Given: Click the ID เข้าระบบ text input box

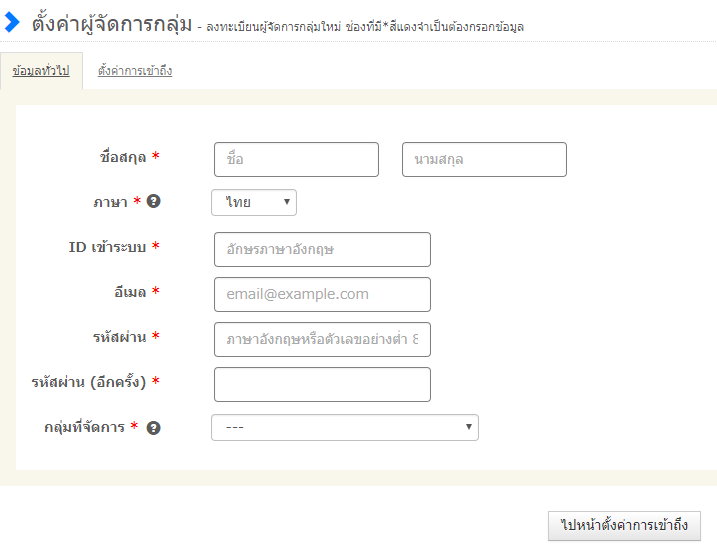Looking at the screenshot, I should (322, 250).
